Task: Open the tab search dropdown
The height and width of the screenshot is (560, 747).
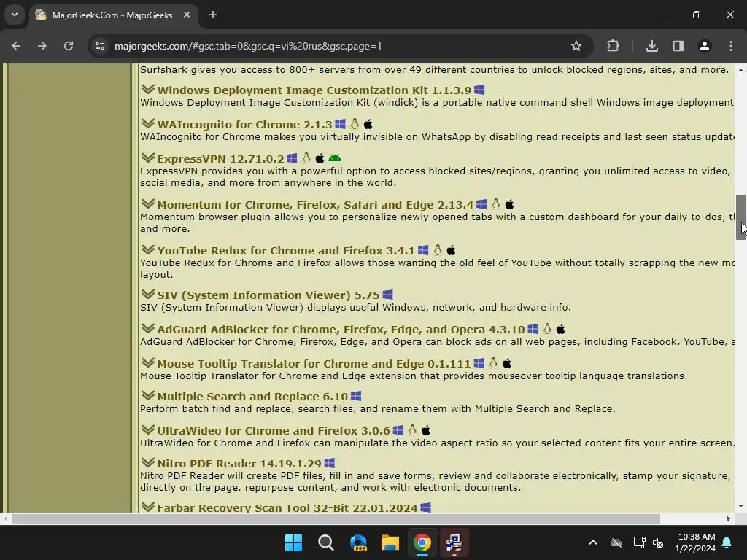Action: pyautogui.click(x=15, y=15)
